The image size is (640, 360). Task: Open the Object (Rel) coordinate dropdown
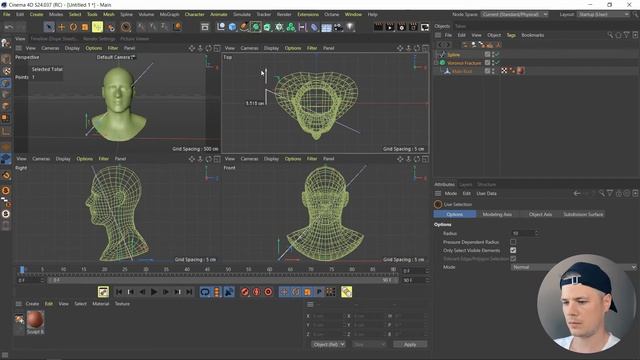328,344
